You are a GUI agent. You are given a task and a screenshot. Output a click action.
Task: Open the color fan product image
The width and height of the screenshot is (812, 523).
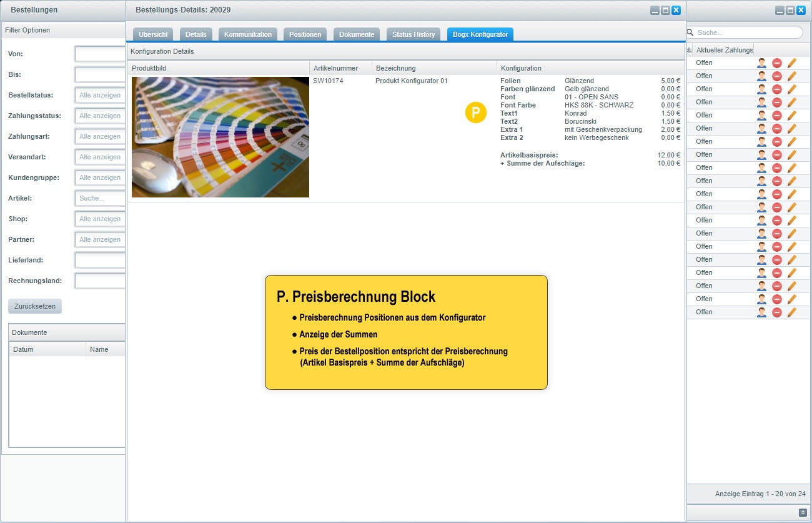(x=220, y=137)
